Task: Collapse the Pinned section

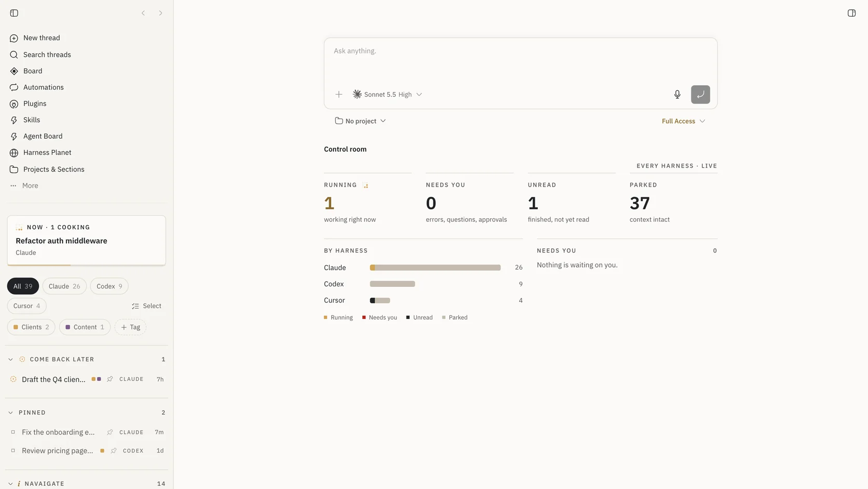Action: pyautogui.click(x=10, y=413)
